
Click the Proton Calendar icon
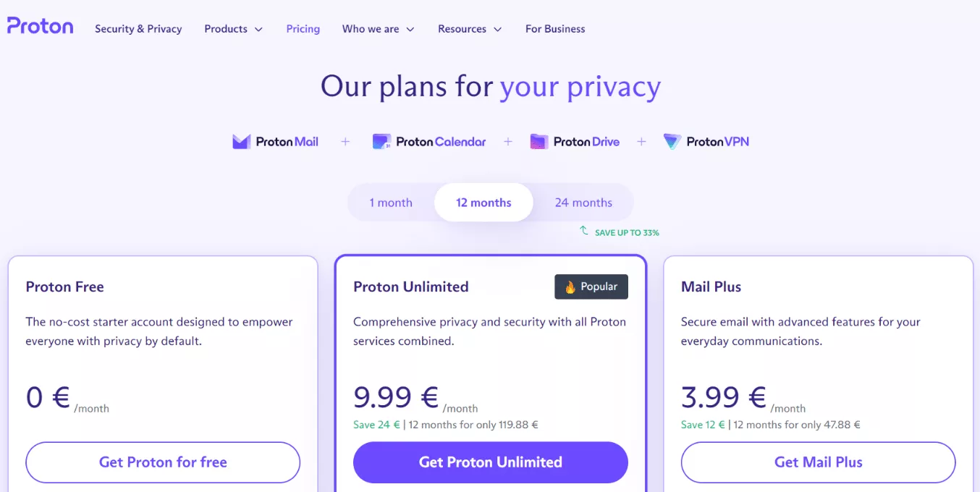click(381, 142)
